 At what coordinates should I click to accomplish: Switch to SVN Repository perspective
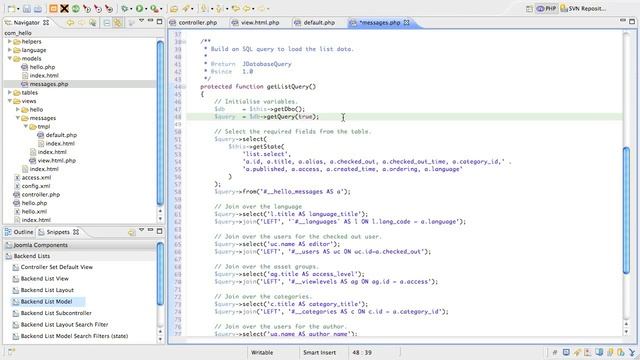click(583, 9)
